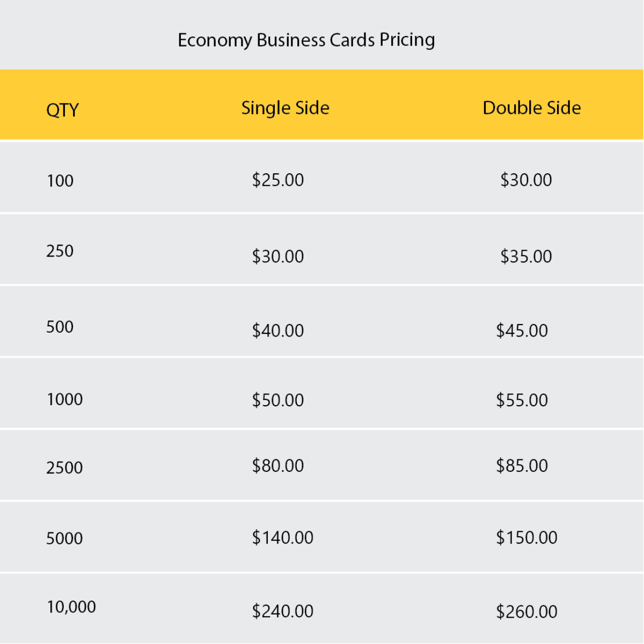Click the 10,000 quantity cell
Screen dimensions: 644x644
71,607
